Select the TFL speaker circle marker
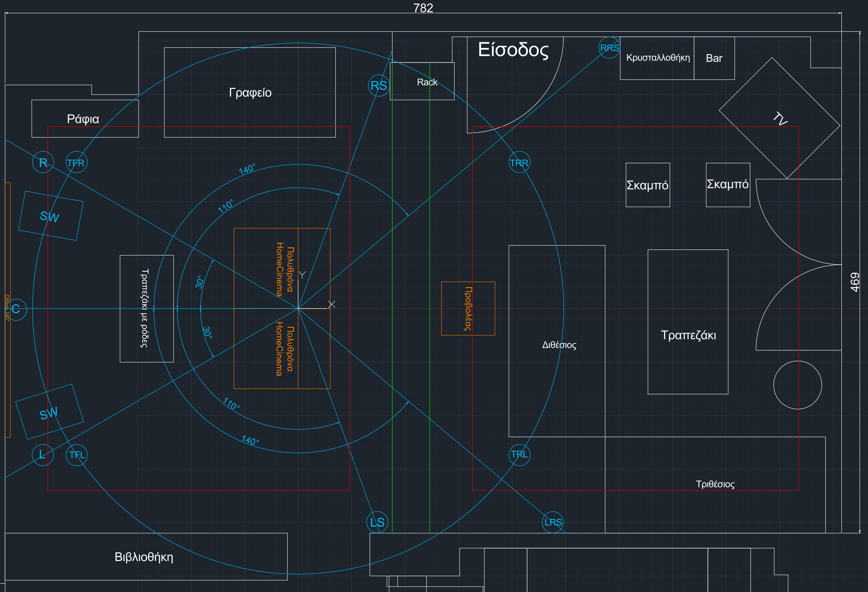 [77, 455]
